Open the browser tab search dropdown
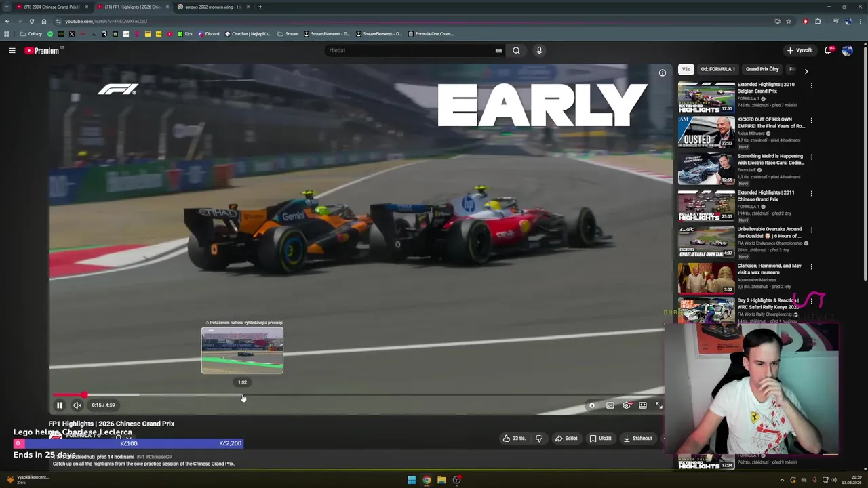 [x=7, y=7]
